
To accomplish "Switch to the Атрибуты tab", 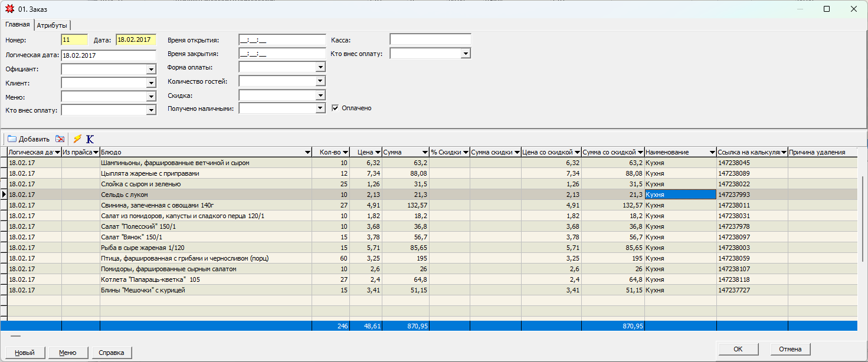I will coord(52,25).
